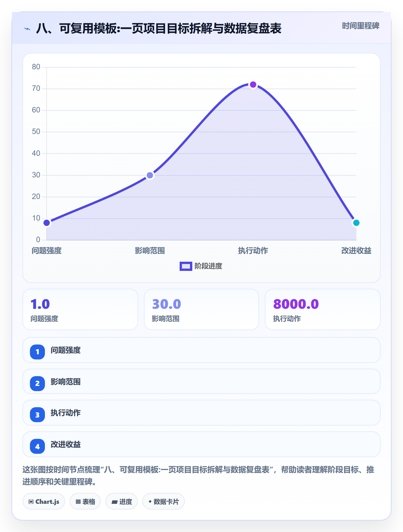
Task: Select the 改进收益 list row
Action: [x=201, y=444]
